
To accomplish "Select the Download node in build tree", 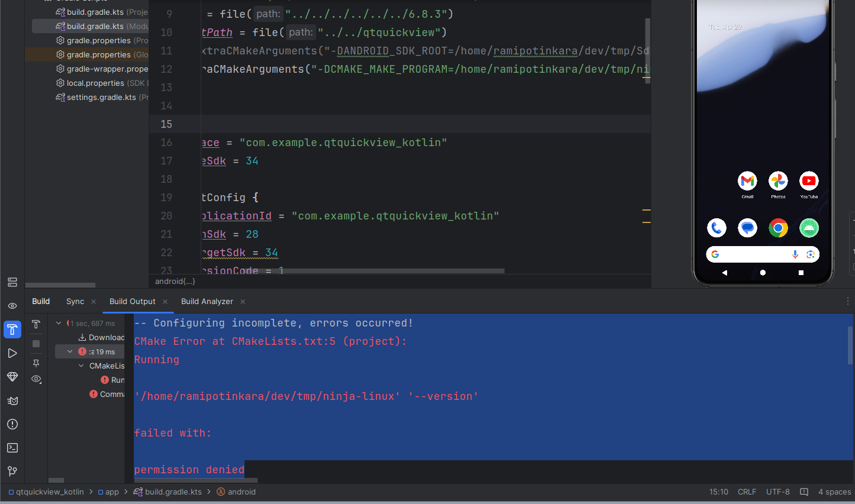I will coord(101,337).
